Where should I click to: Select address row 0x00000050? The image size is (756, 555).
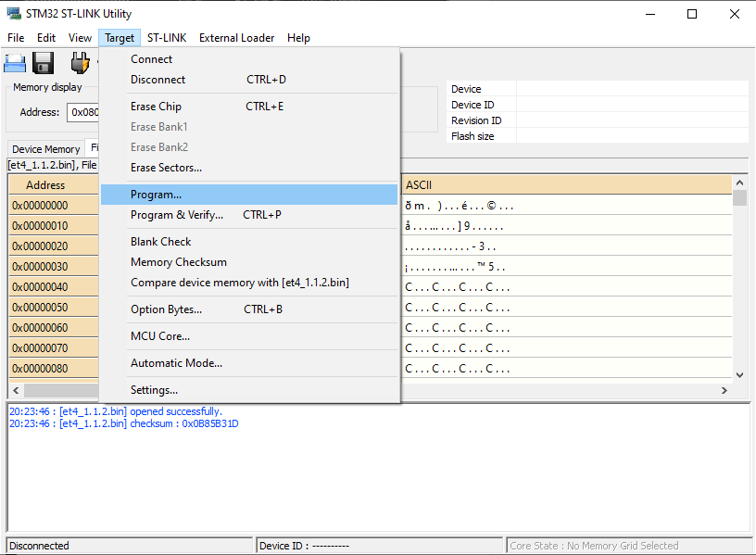54,308
